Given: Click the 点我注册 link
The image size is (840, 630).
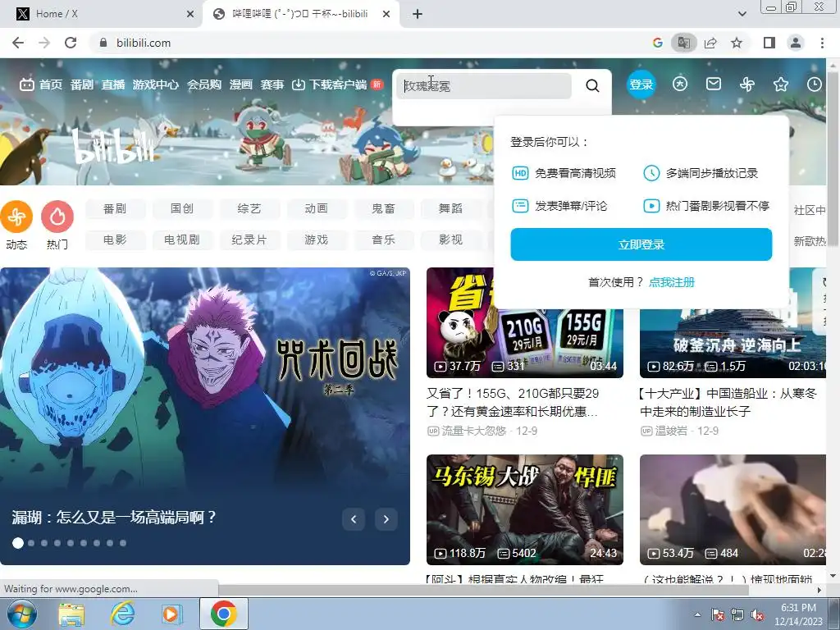Looking at the screenshot, I should coord(671,282).
